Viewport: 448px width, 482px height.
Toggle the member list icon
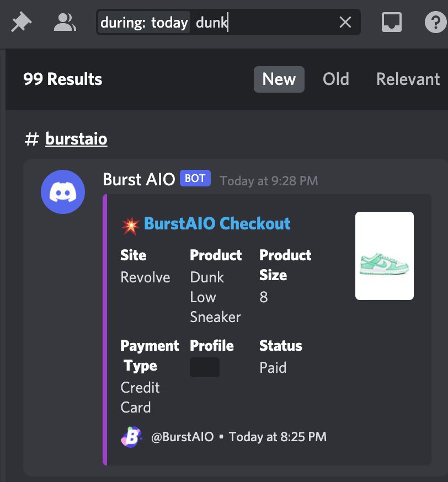65,22
